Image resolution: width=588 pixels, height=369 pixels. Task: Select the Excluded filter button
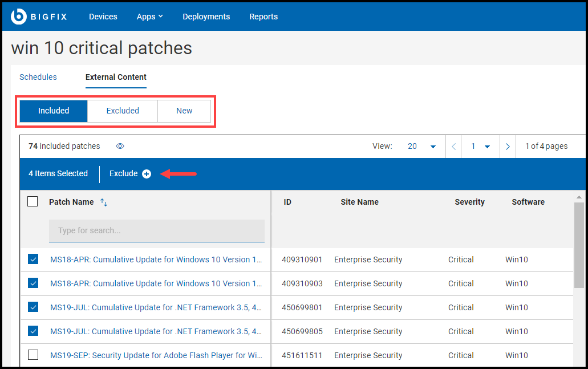122,111
